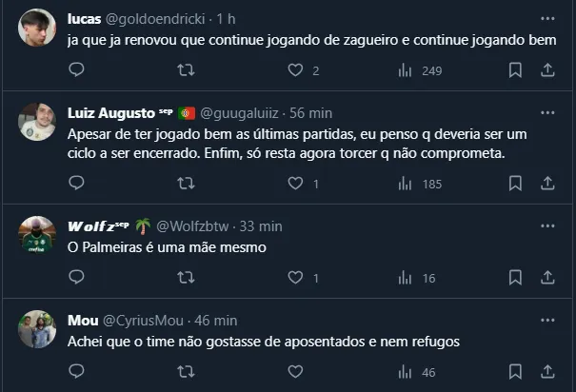Viewport: 576px width, 392px height.
Task: Bookmark the Wolfz tweet
Action: click(515, 278)
